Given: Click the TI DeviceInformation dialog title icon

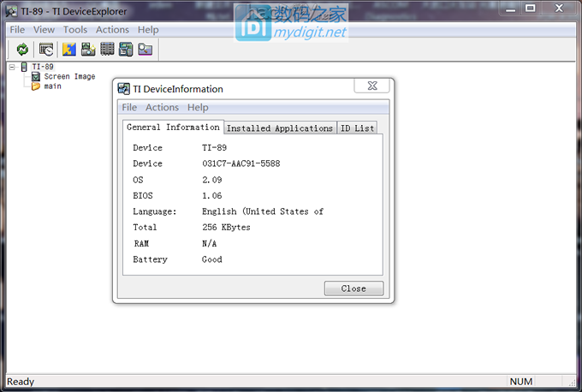Looking at the screenshot, I should click(x=124, y=89).
